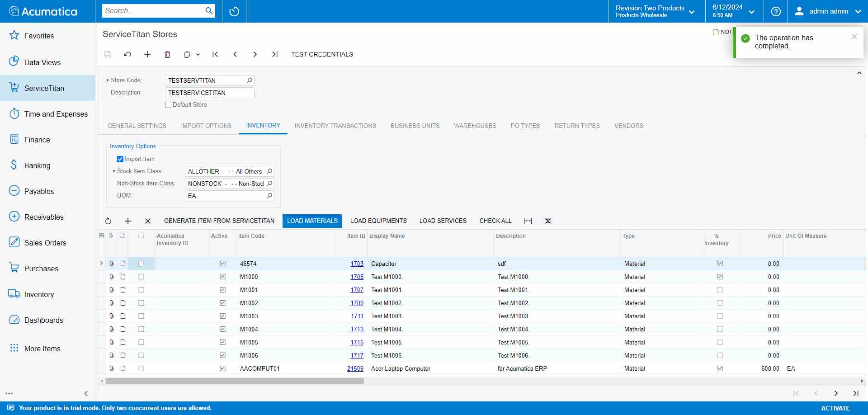This screenshot has width=868, height=415.
Task: Click the Undo cancel arrow icon
Action: [127, 54]
